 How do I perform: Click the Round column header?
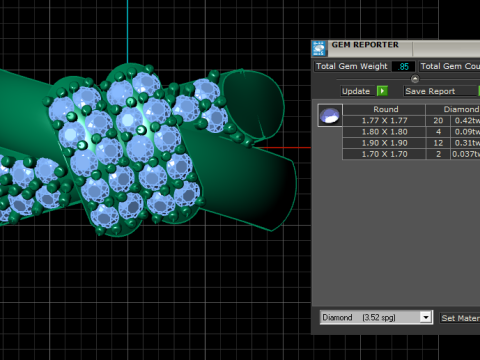(x=384, y=109)
